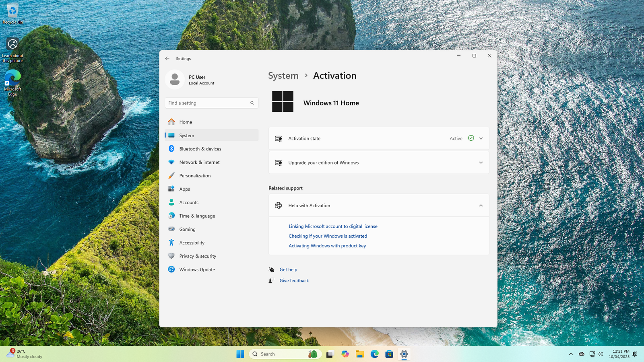This screenshot has height=362, width=644.
Task: Click the Get help link
Action: (x=288, y=270)
